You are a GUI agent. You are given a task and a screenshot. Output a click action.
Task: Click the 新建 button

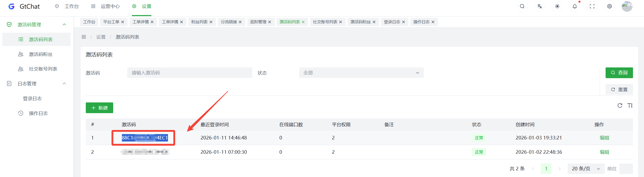coord(99,108)
